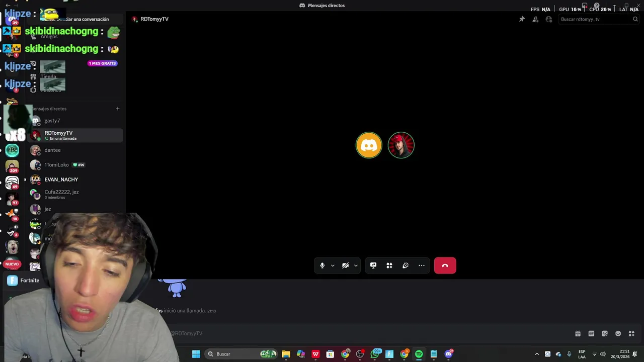Open the green B logo server

click(x=12, y=150)
